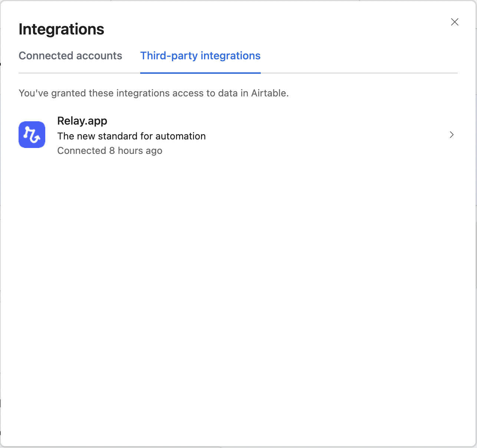Click the granted-access description sentence
Image resolution: width=477 pixels, height=448 pixels.
click(x=154, y=93)
